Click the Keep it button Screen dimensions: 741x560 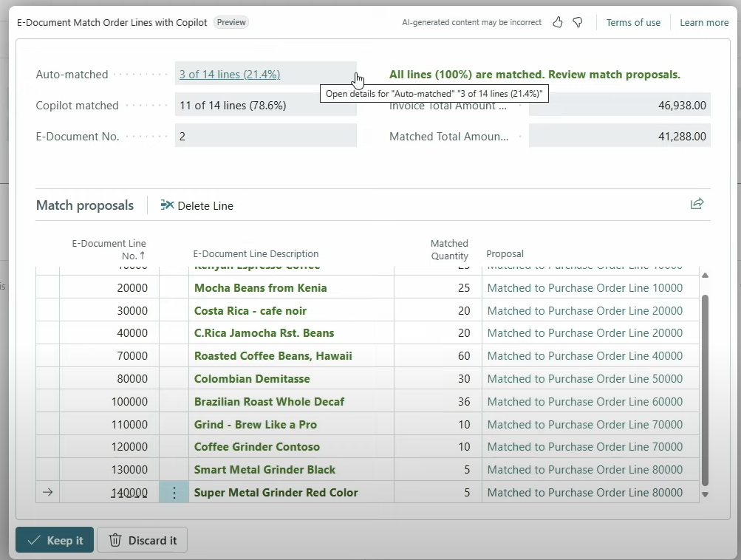pyautogui.click(x=55, y=540)
